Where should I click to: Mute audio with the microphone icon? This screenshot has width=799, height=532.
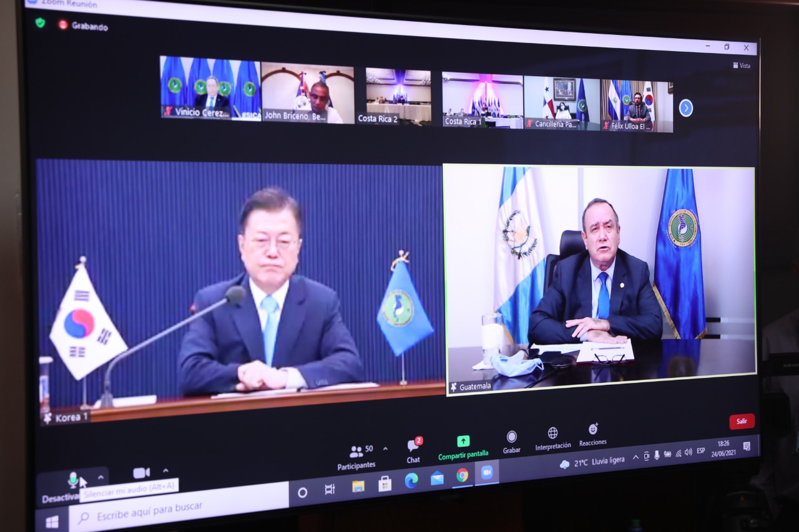tap(73, 480)
